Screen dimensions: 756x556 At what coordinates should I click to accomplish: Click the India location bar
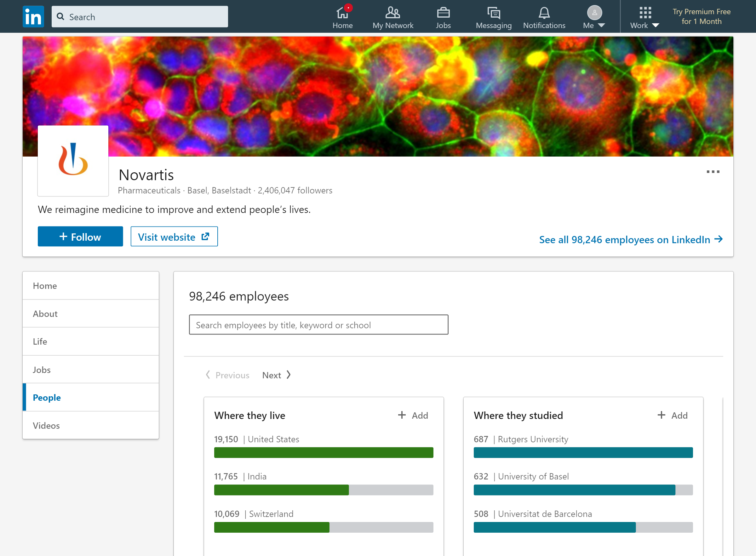tap(324, 490)
